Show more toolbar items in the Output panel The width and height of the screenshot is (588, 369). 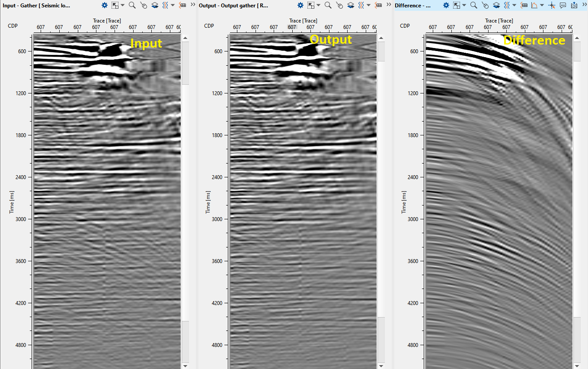(389, 5)
